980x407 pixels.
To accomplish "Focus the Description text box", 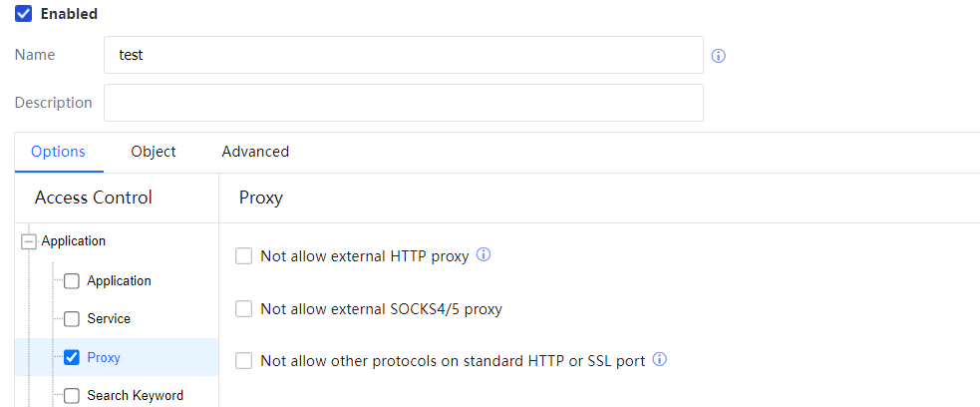I will coord(403,103).
